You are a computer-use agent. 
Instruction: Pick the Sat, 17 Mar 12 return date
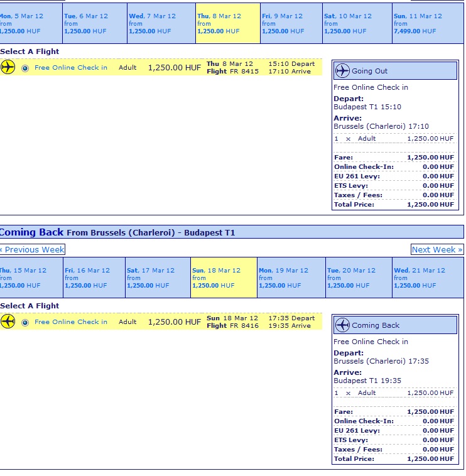[158, 278]
